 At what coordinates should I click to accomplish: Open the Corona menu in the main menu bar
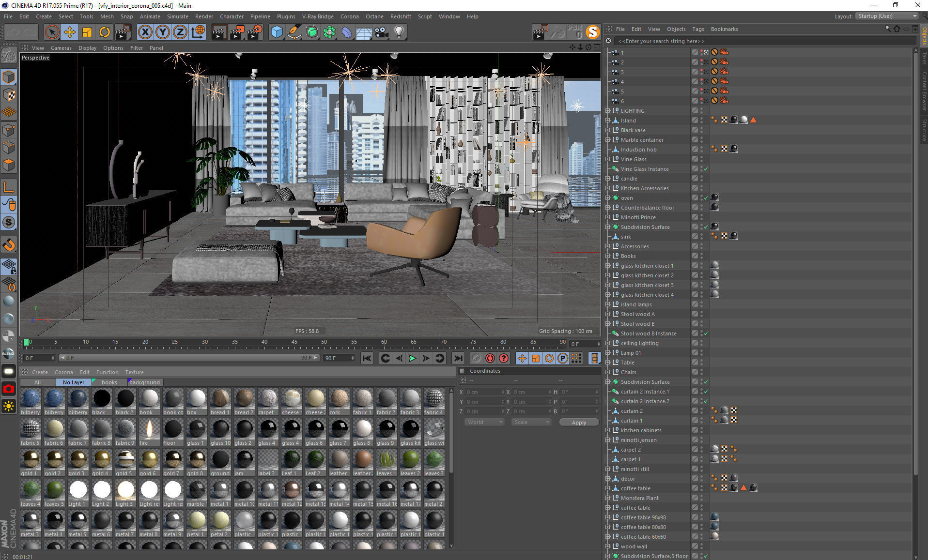[349, 16]
